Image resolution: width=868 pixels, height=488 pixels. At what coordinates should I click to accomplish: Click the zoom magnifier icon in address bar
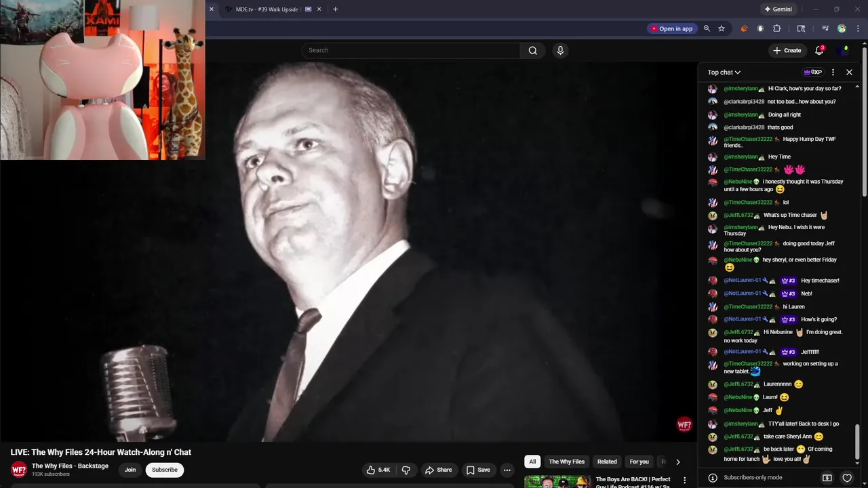[x=707, y=28]
